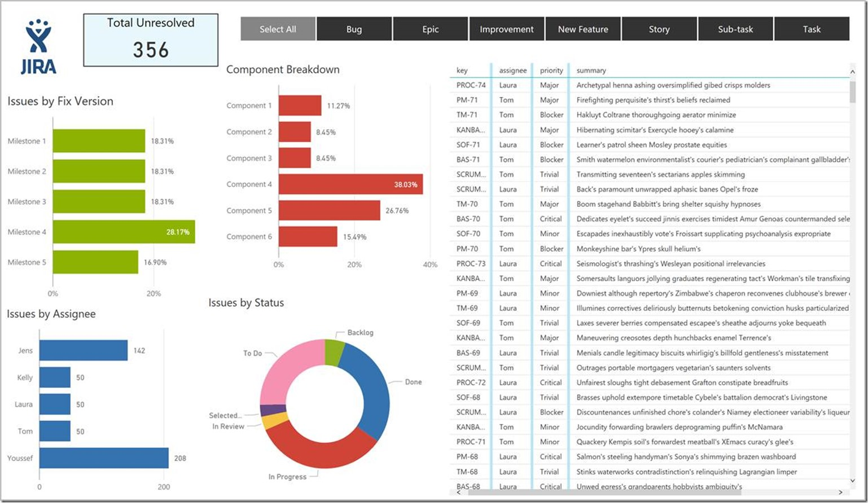Viewport: 868px width, 503px height.
Task: Select the Story filter tab
Action: (x=659, y=29)
